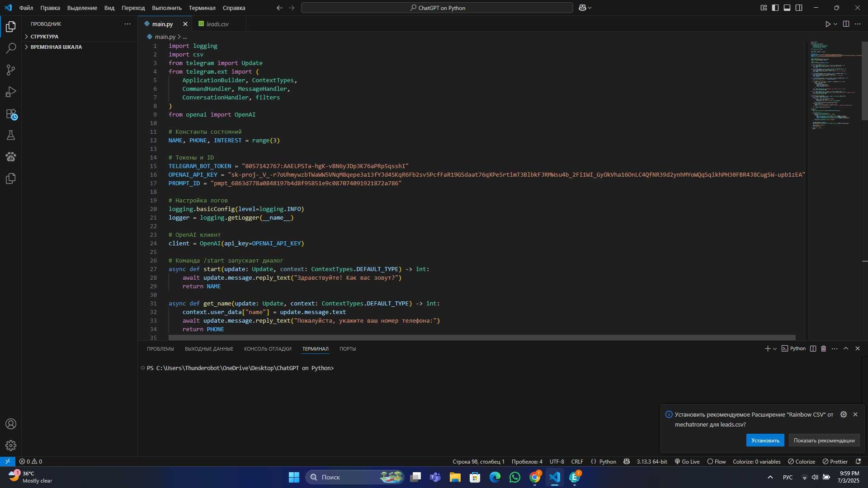This screenshot has width=868, height=488.
Task: Open the remote window indicator
Action: pyautogui.click(x=8, y=461)
